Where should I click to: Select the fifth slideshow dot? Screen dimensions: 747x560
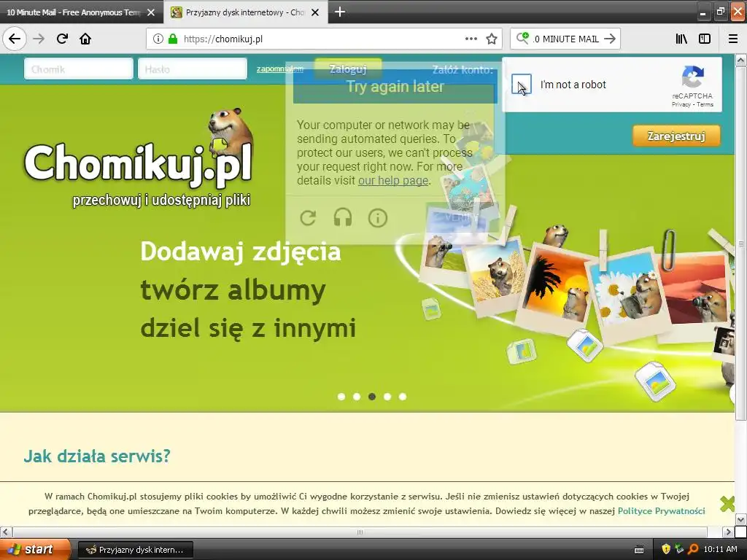tap(403, 397)
